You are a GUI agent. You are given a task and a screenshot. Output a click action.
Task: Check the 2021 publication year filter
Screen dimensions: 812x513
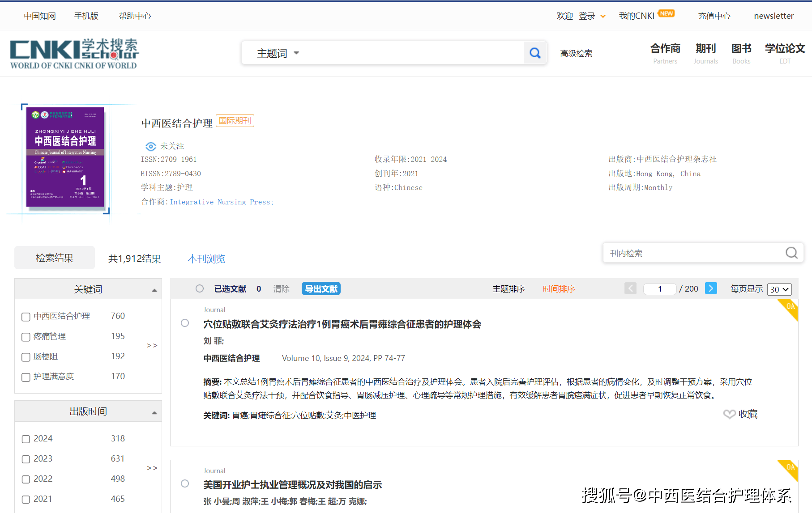pyautogui.click(x=26, y=500)
